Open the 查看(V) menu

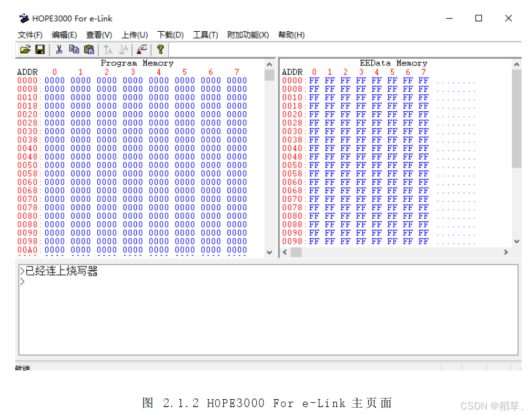pos(98,35)
